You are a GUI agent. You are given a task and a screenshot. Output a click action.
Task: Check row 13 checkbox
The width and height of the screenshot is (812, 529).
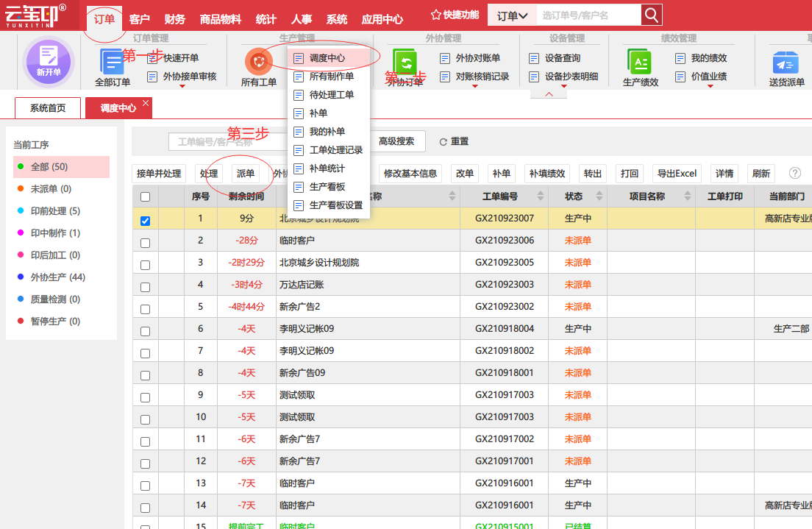145,486
